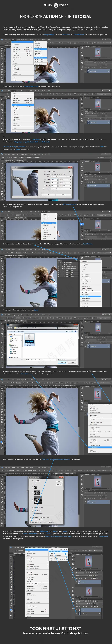
Task: Click the Load button in the Load dialog
Action: [x=61, y=362]
